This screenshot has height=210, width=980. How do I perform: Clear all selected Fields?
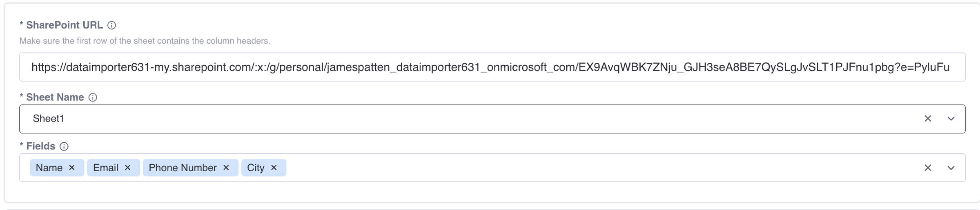(928, 168)
